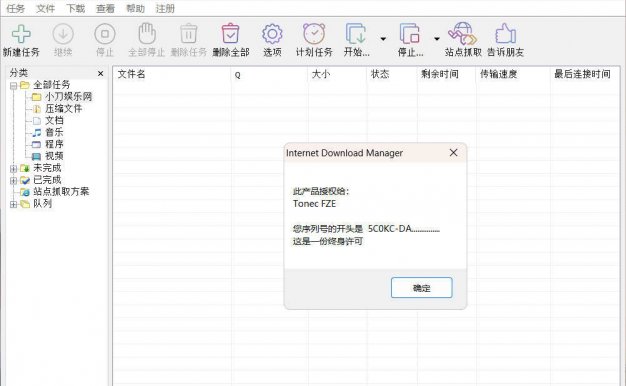
Task: Expand the 队列 tree node
Action: point(13,204)
